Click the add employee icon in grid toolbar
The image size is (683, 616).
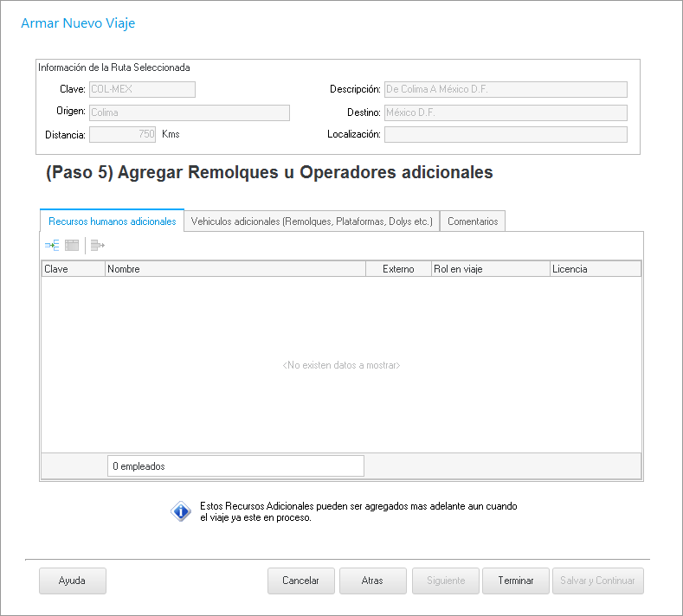click(51, 246)
